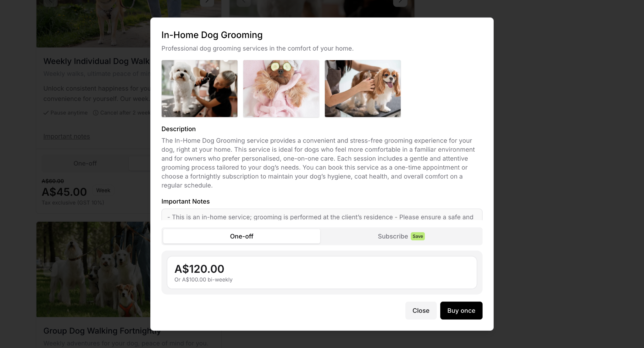Open the dog with cucumber eyes photo
Screen dimensions: 644x348
coord(281,89)
